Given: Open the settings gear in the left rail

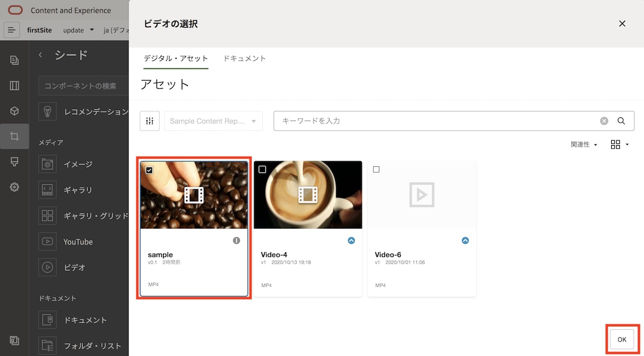Looking at the screenshot, I should [14, 187].
